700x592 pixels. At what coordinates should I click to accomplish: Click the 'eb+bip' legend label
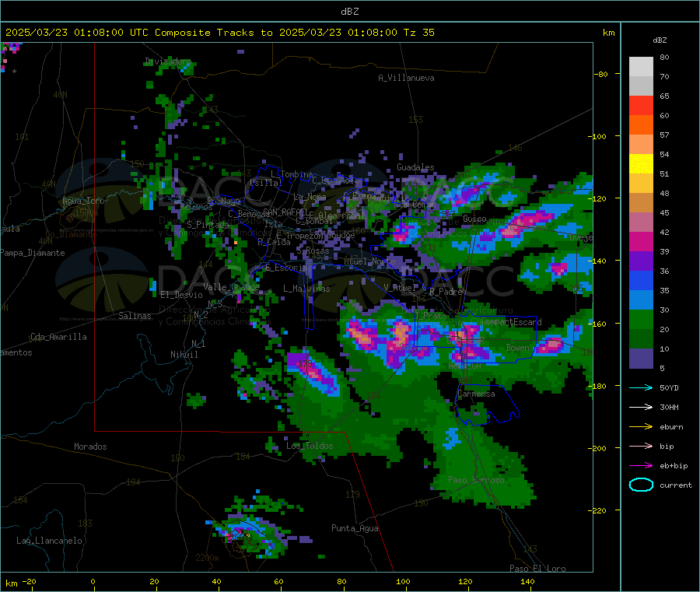click(674, 466)
